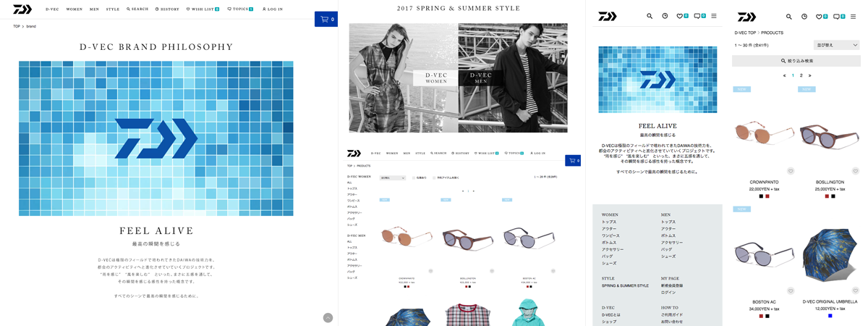
Task: Open the history clock icon on mobile products page
Action: tap(804, 16)
